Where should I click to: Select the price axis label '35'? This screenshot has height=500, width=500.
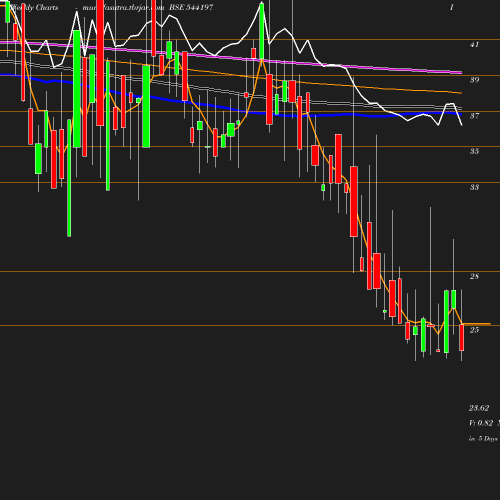click(x=474, y=151)
